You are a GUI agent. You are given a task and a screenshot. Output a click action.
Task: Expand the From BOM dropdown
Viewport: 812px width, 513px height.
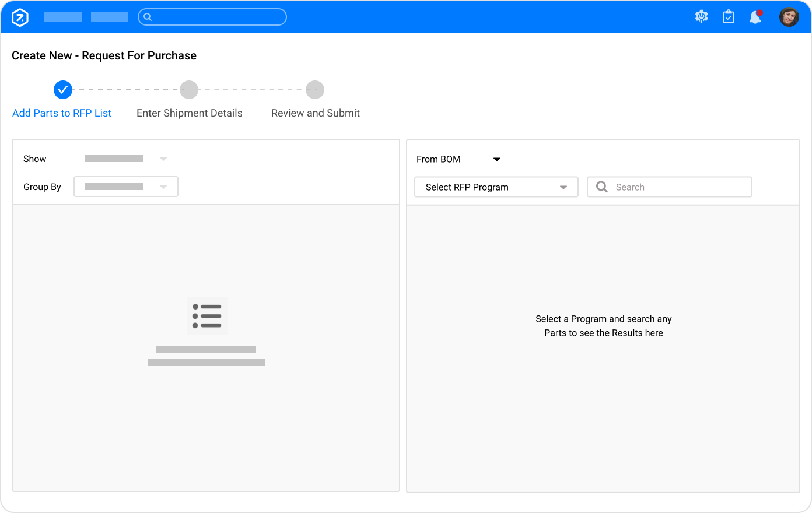pos(459,159)
